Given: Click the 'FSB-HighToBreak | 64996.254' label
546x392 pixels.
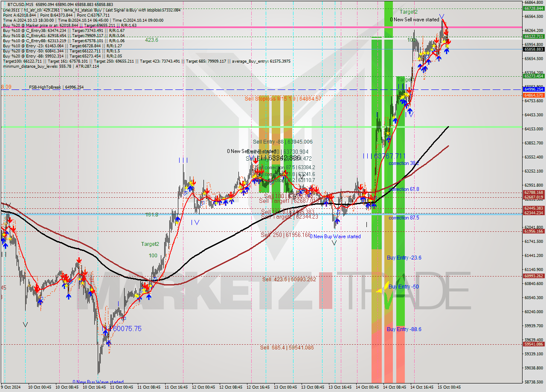Looking at the screenshot, I should [x=56, y=87].
